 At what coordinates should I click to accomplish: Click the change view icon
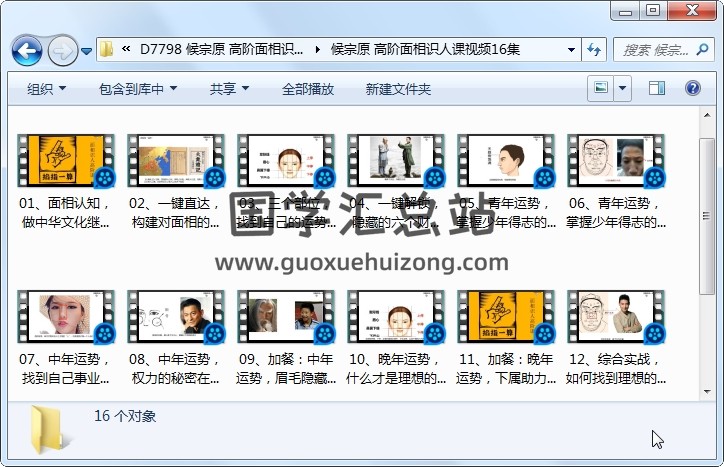point(601,89)
